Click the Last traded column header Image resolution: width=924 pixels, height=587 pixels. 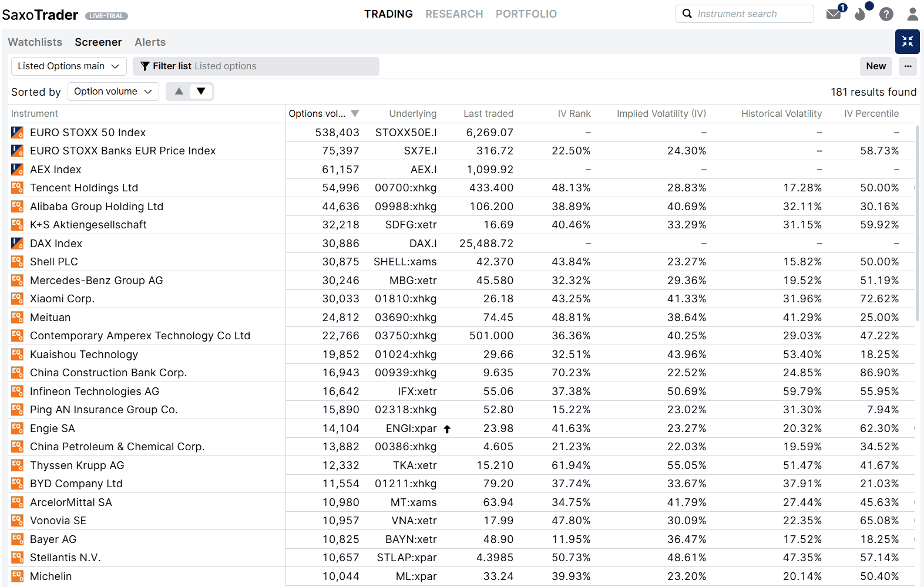click(489, 114)
